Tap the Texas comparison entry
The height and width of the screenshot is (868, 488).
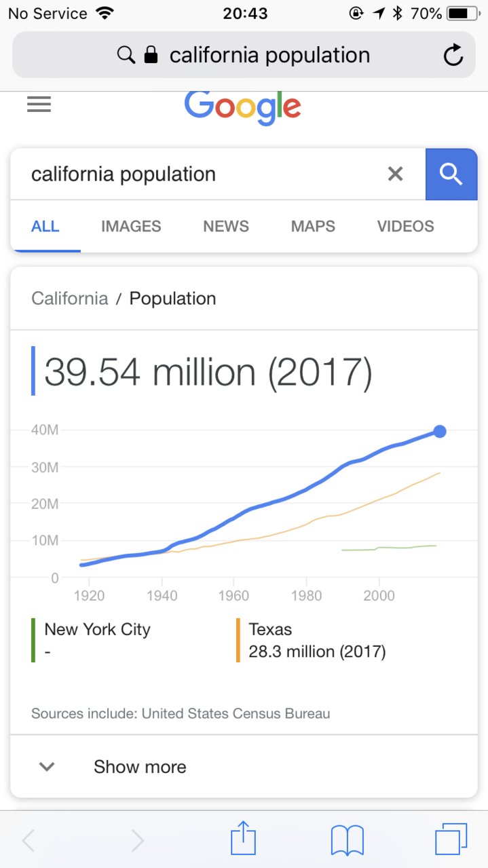(x=311, y=640)
